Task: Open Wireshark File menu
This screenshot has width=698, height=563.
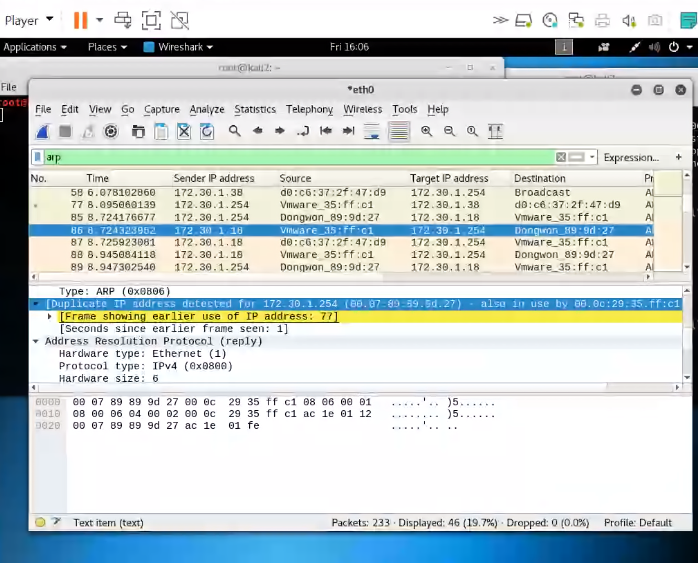Action: 43,109
